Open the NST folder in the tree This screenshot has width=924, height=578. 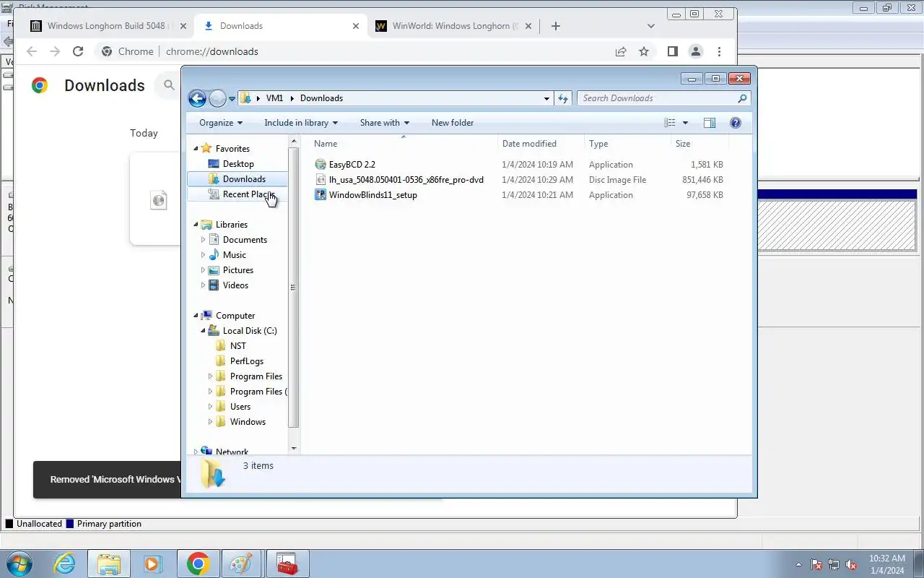[237, 346]
